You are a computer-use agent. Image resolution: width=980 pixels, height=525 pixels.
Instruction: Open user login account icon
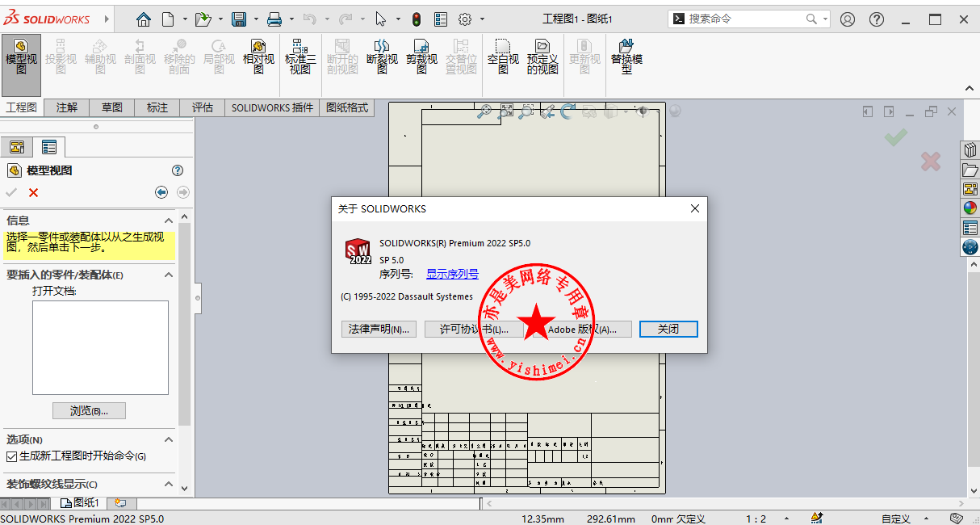click(847, 19)
